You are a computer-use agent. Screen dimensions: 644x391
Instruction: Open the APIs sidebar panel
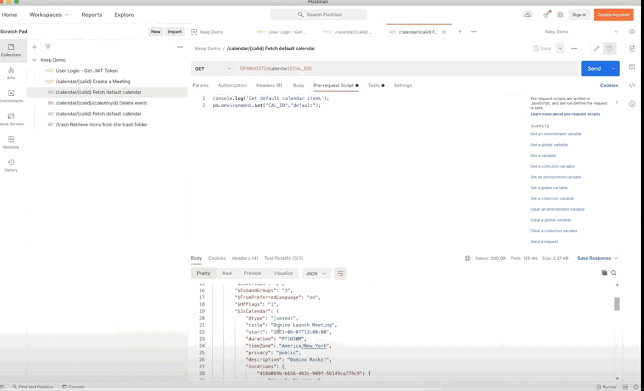tap(11, 73)
